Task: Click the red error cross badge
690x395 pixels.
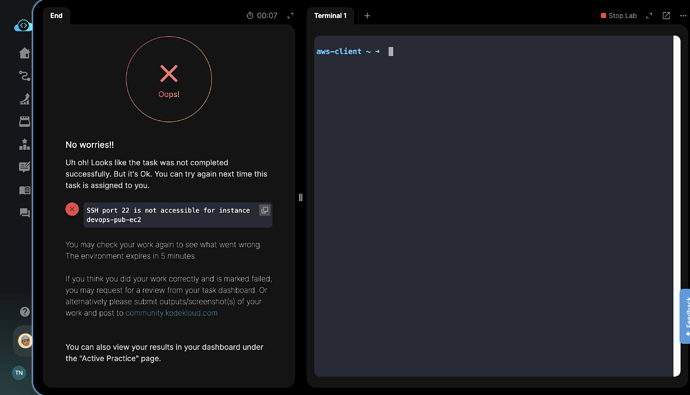Action: coord(72,209)
